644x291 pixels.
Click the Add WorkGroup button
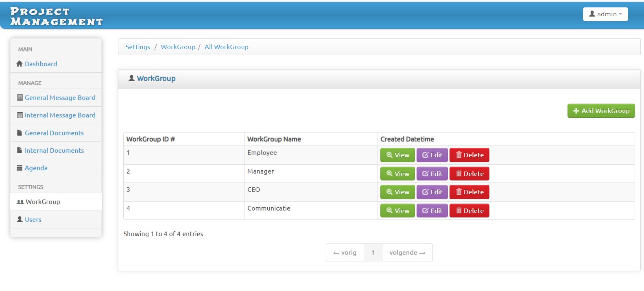coord(601,111)
